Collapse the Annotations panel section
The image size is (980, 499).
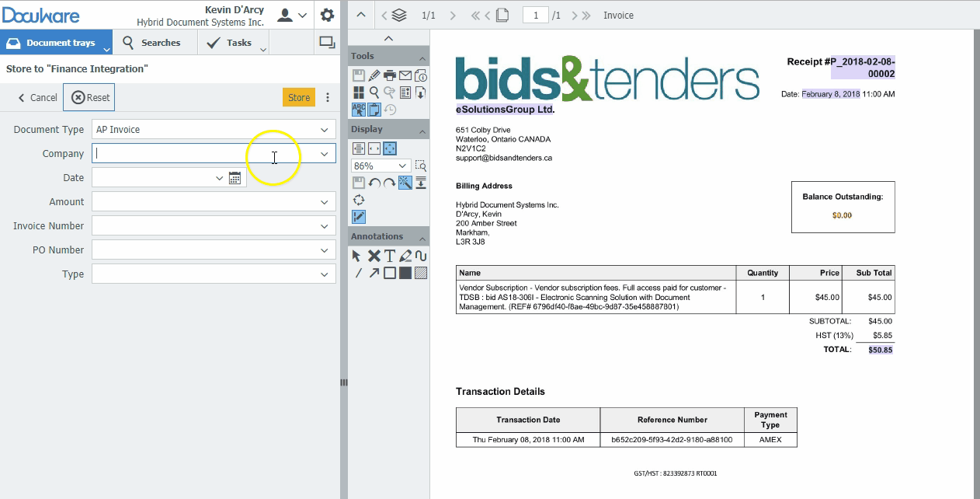423,239
